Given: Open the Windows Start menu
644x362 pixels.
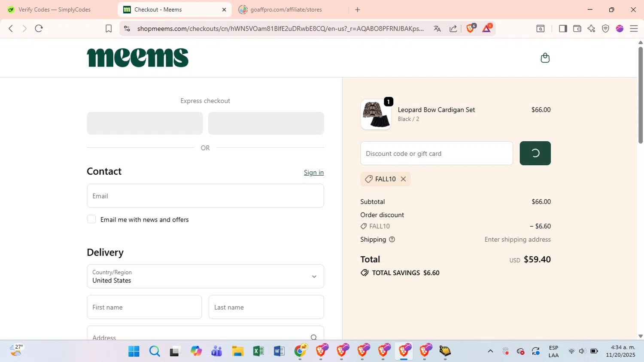Looking at the screenshot, I should point(134,351).
